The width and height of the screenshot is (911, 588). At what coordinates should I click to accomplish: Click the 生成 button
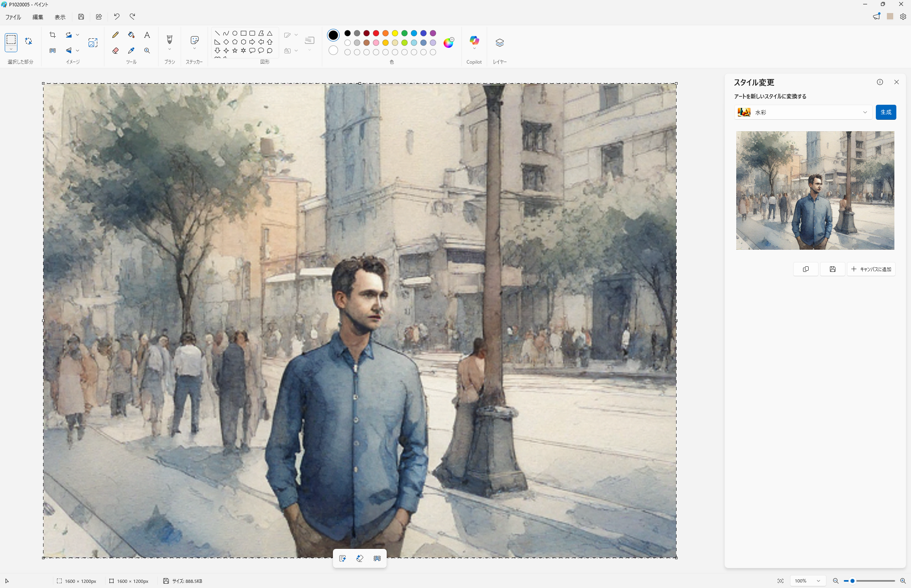coord(886,112)
